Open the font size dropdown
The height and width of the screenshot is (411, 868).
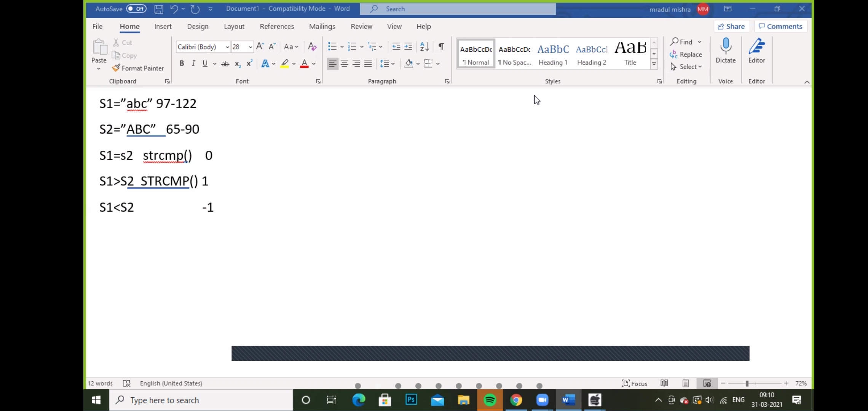pyautogui.click(x=250, y=47)
